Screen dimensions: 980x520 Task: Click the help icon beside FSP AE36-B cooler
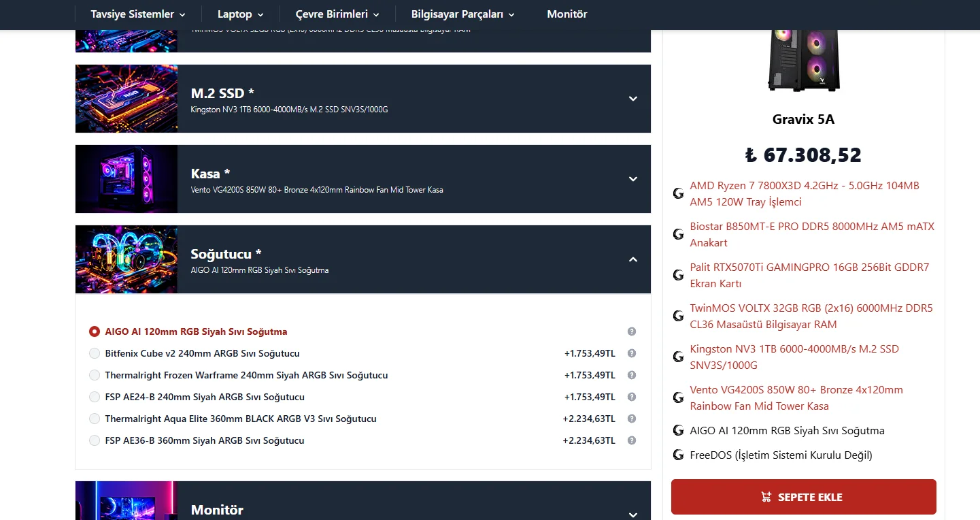pyautogui.click(x=631, y=440)
